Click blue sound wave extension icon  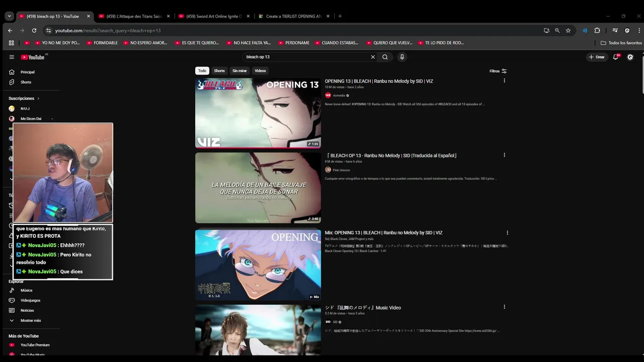point(585,30)
